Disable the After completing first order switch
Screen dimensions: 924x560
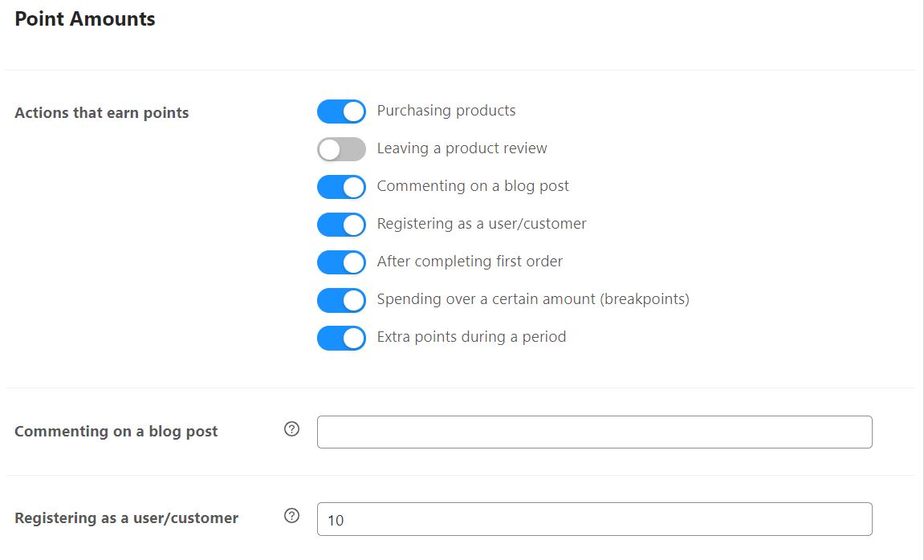click(x=341, y=262)
